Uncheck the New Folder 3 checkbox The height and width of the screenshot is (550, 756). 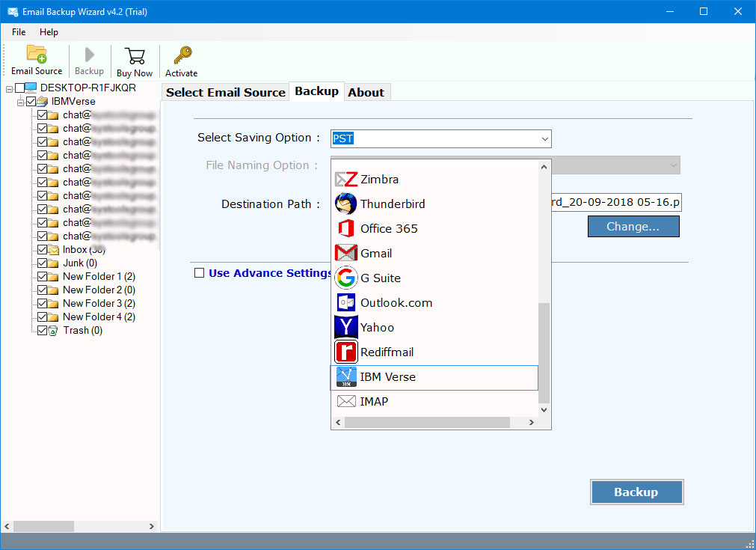(x=42, y=304)
